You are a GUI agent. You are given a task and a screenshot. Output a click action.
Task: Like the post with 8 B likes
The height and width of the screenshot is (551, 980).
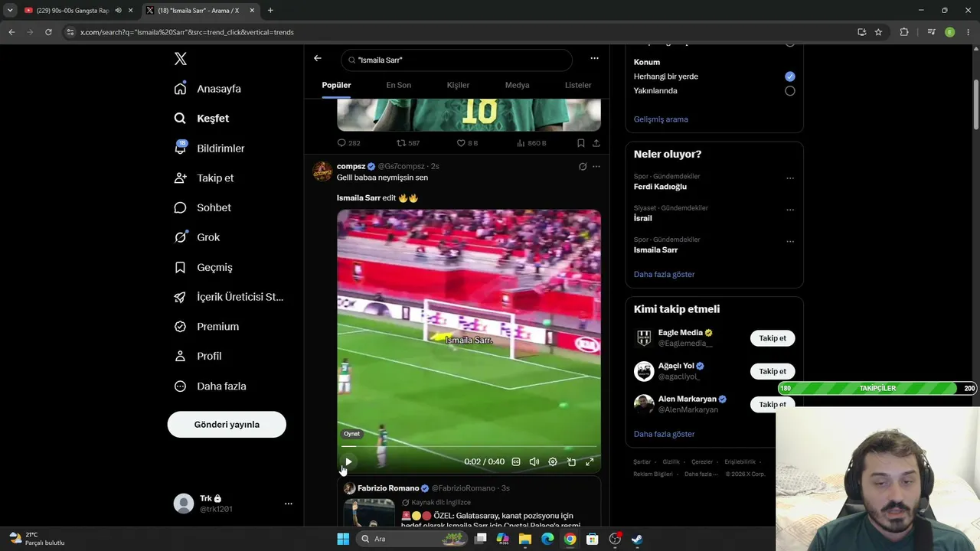pyautogui.click(x=461, y=143)
